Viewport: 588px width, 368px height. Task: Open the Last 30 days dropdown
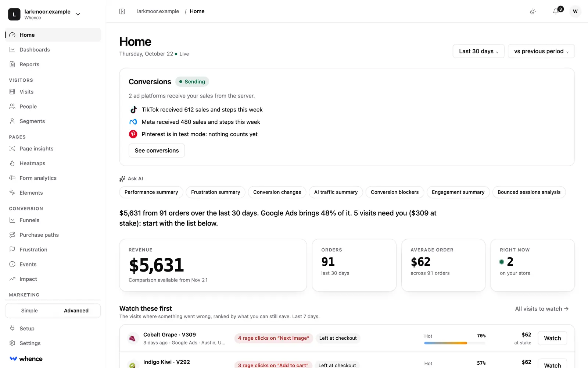pos(478,51)
